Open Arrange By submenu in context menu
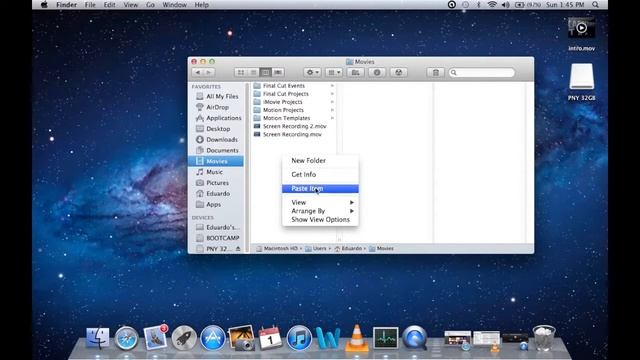The height and width of the screenshot is (360, 640). point(320,211)
